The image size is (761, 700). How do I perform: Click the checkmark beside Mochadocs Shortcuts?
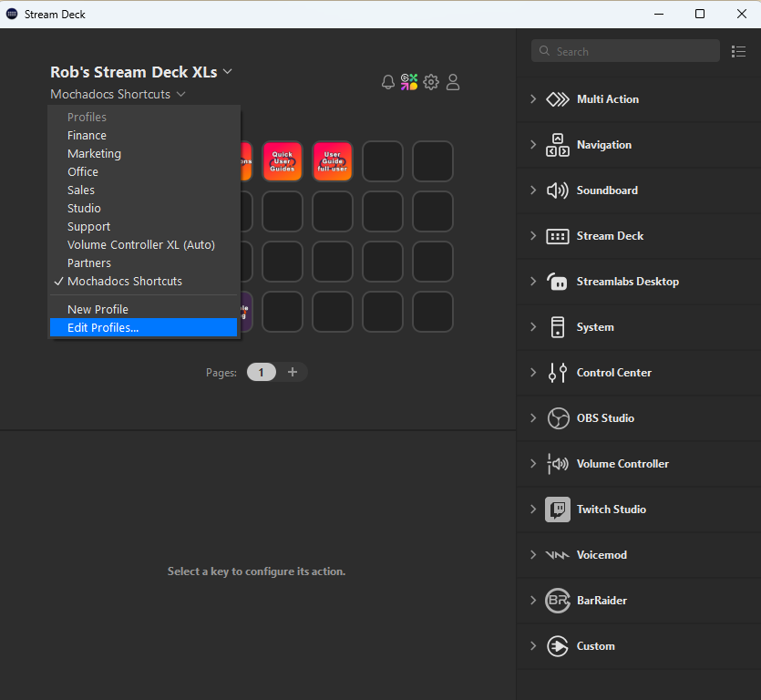tap(58, 281)
